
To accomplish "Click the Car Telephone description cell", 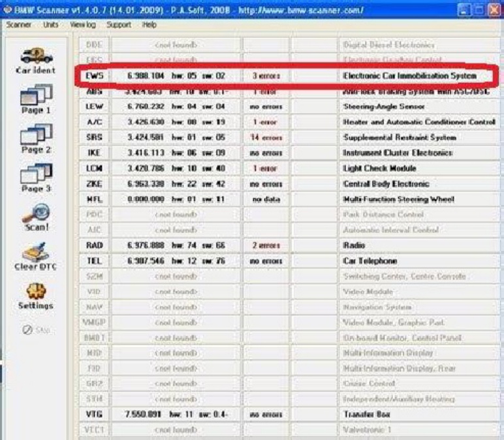I will [x=419, y=260].
